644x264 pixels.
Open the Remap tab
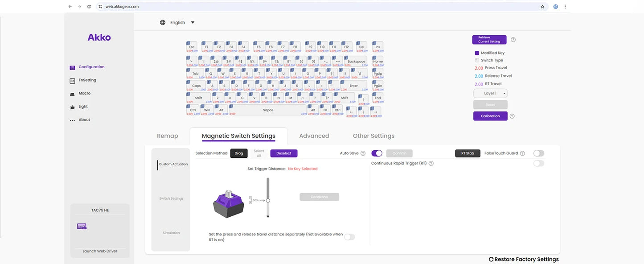click(167, 136)
